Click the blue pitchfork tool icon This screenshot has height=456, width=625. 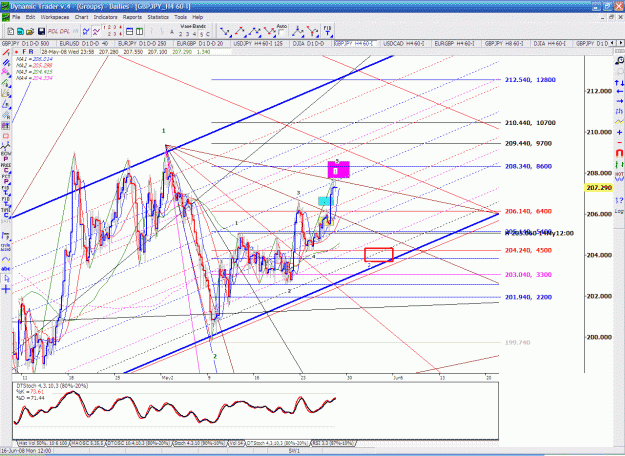[x=297, y=31]
